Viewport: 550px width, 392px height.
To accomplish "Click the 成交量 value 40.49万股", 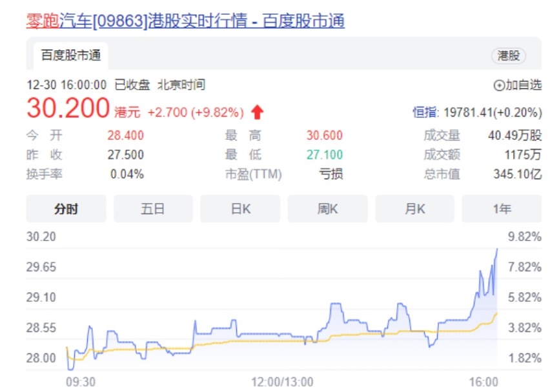I will 515,135.
